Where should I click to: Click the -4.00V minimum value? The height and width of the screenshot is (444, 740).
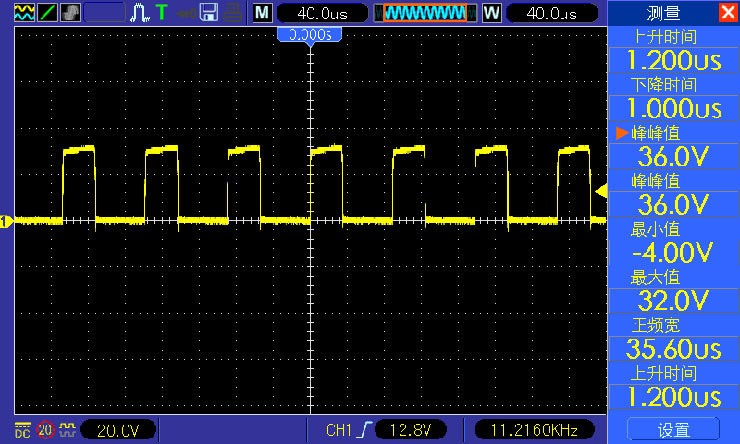coord(673,253)
